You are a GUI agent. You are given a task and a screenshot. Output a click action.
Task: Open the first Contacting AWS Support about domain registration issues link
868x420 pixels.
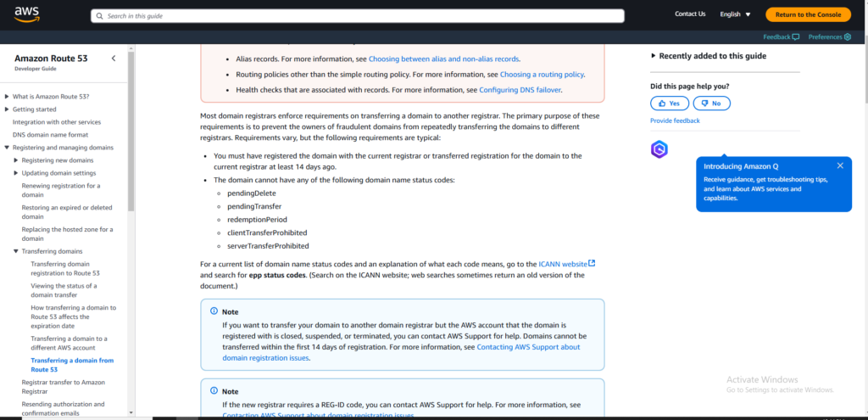(401, 352)
